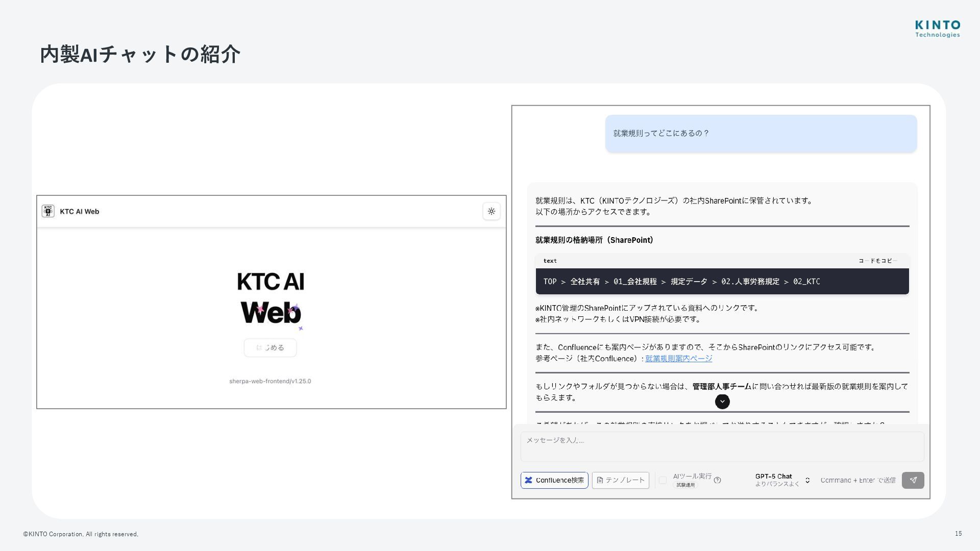Open the GPT-5 Chat model dropdown
This screenshot has height=551, width=980.
782,480
